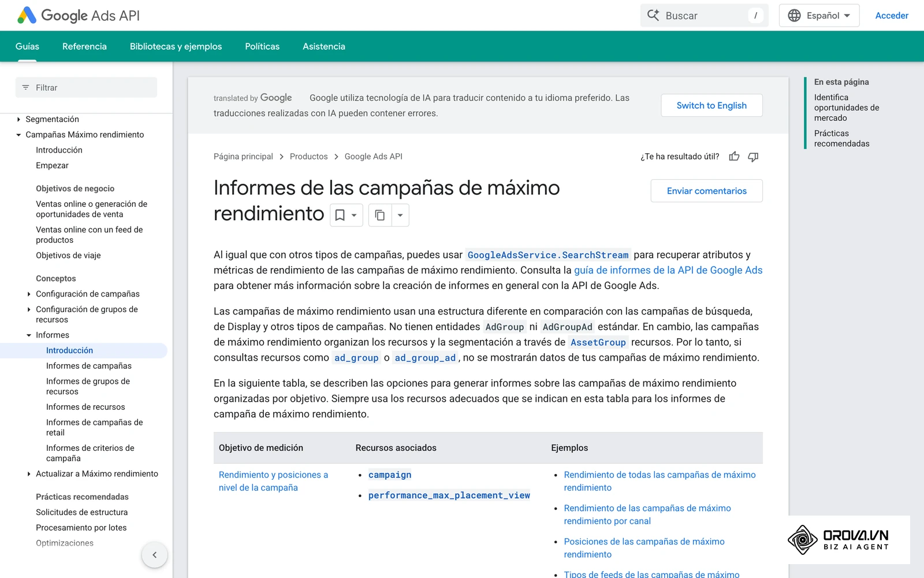
Task: Select Informes de campañas in sidebar
Action: (x=89, y=366)
